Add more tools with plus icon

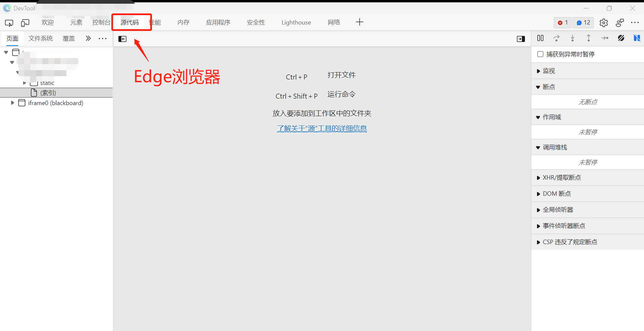(360, 22)
